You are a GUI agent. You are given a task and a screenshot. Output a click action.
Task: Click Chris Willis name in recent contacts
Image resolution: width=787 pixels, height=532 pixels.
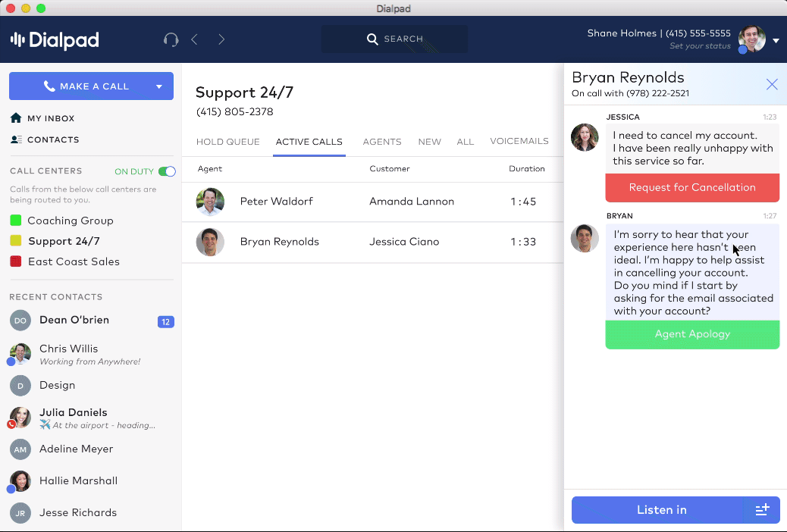[69, 349]
